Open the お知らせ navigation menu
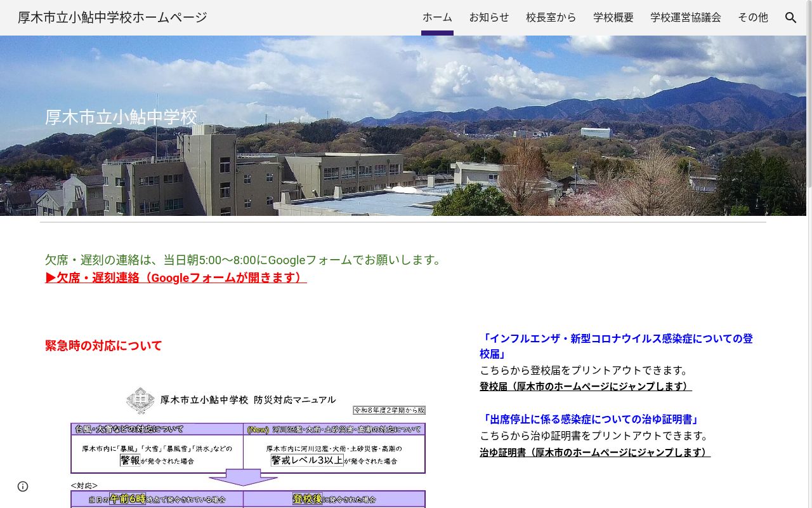This screenshot has width=812, height=508. [x=489, y=18]
